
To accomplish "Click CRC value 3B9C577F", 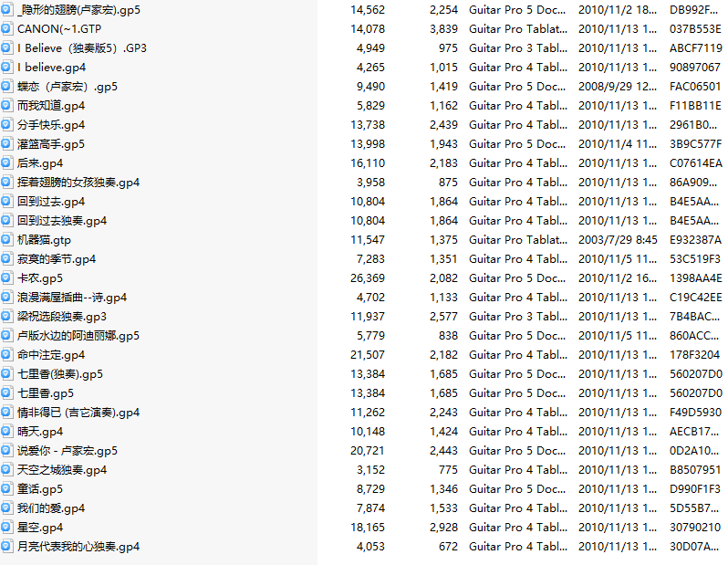I will pos(695,144).
